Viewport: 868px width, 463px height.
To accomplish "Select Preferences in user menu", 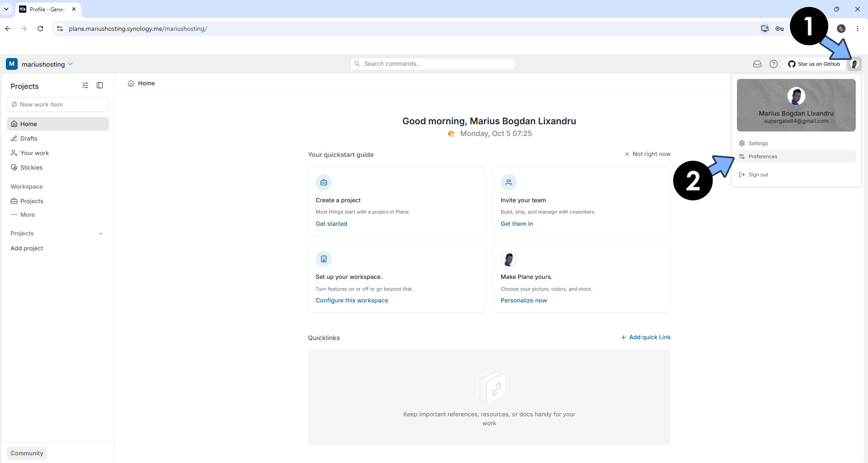I will (x=796, y=156).
